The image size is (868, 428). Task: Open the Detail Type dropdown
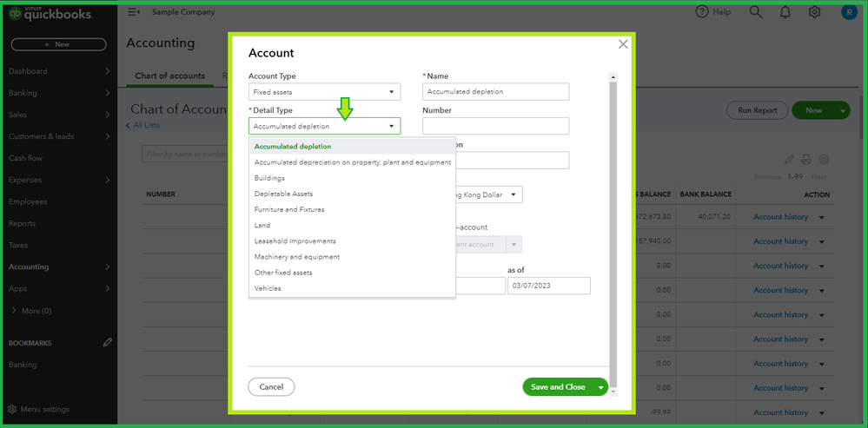coord(324,126)
